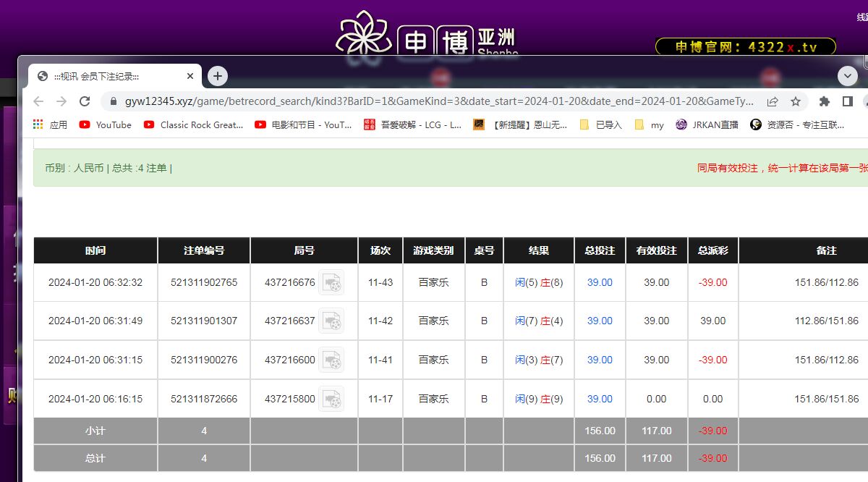Image resolution: width=868 pixels, height=482 pixels.
Task: Click the 结果 column header
Action: click(x=539, y=250)
